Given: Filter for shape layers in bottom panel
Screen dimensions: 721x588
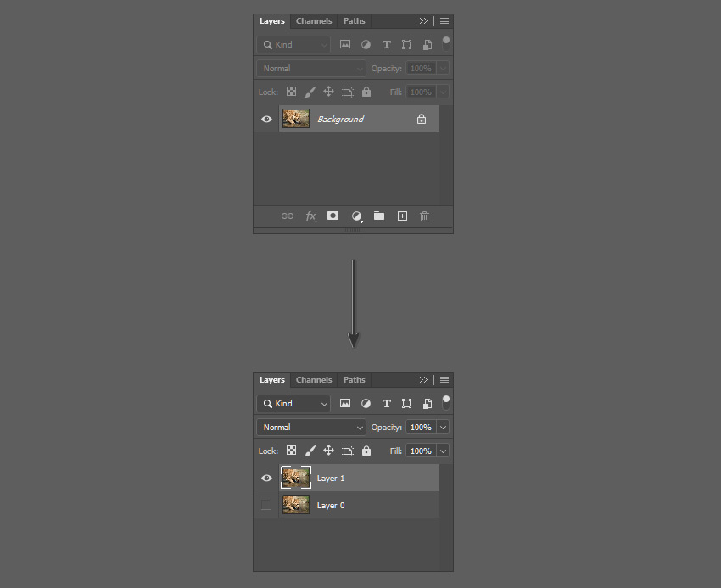Looking at the screenshot, I should 406,404.
